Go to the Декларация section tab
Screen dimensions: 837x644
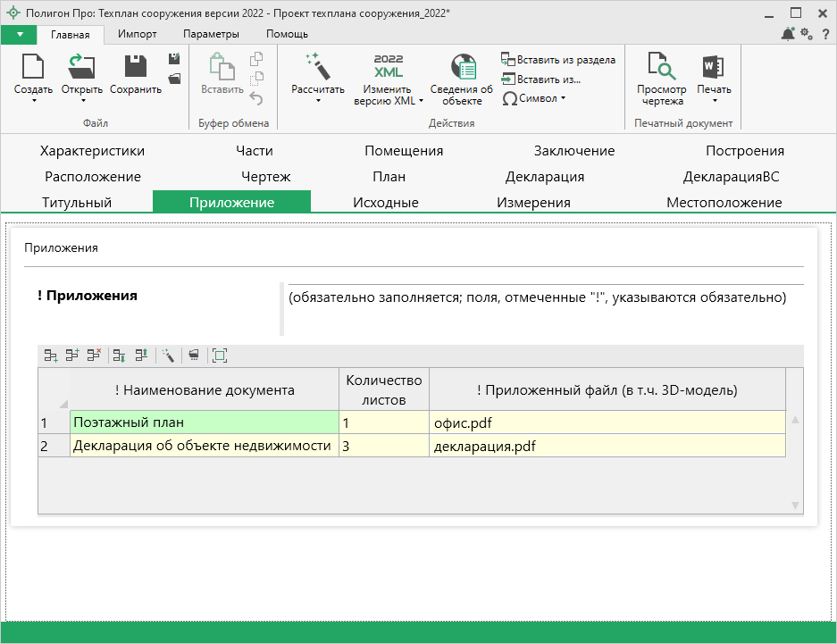(x=545, y=177)
